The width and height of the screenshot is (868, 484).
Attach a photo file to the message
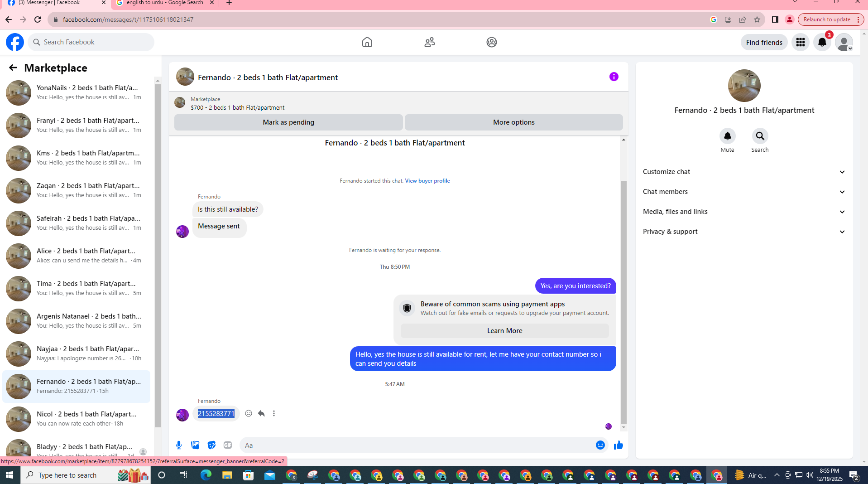[195, 445]
